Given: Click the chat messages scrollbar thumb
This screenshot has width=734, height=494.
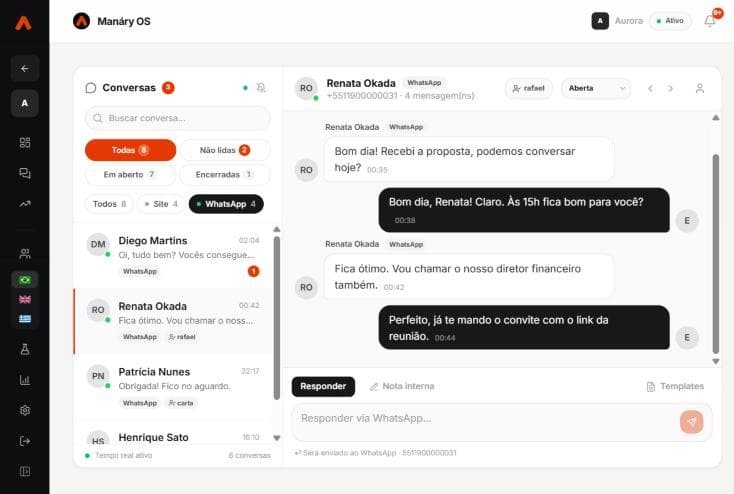Looking at the screenshot, I should coord(716,254).
